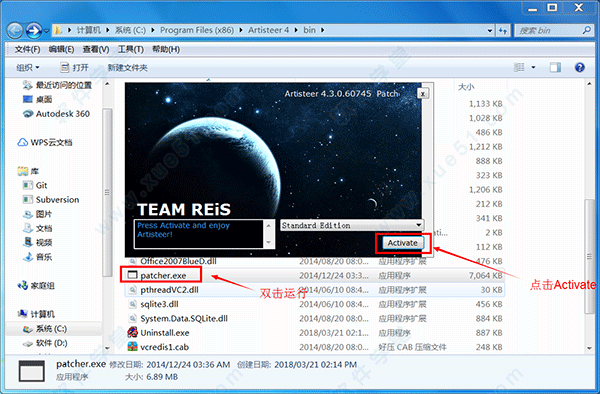Click the blue help question mark icon

click(580, 68)
